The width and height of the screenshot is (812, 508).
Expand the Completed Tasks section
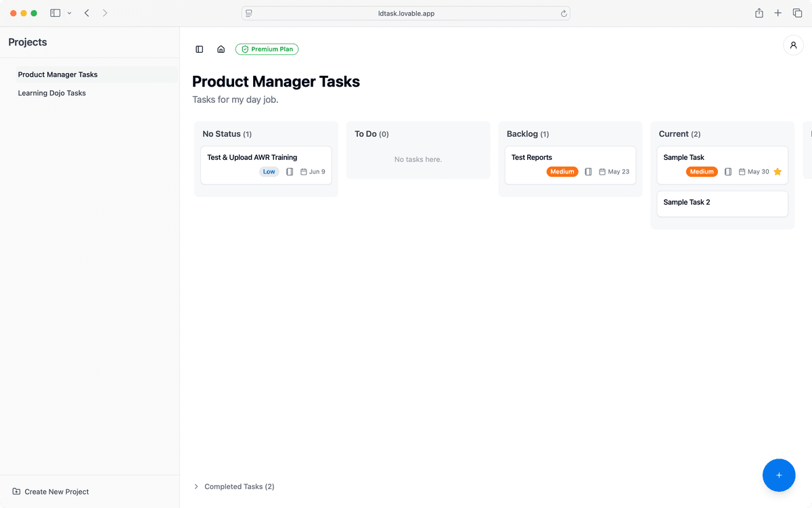click(x=234, y=486)
